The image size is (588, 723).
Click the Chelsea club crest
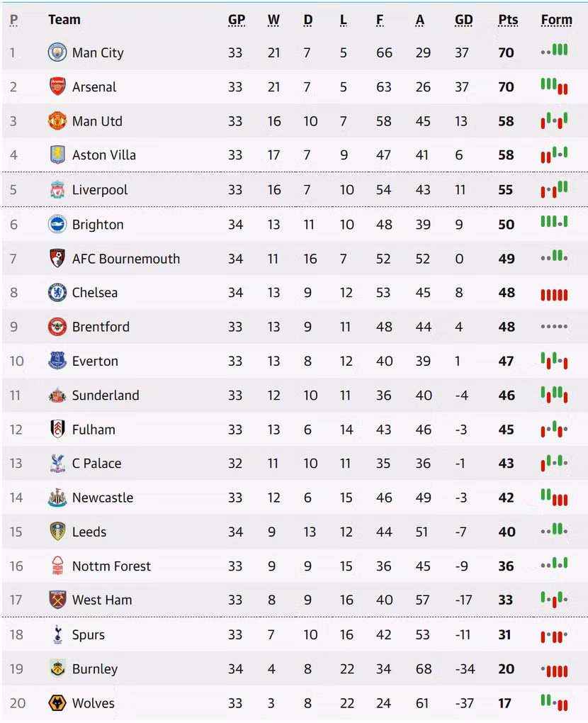coord(57,293)
